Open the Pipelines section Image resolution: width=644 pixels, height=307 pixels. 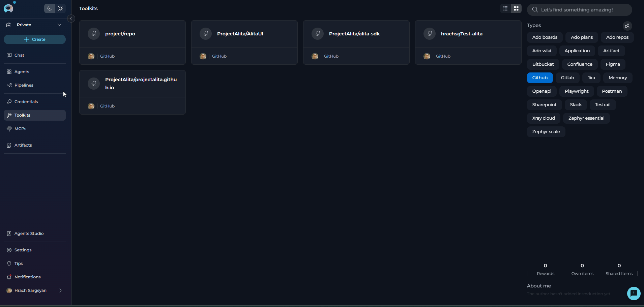click(x=24, y=85)
